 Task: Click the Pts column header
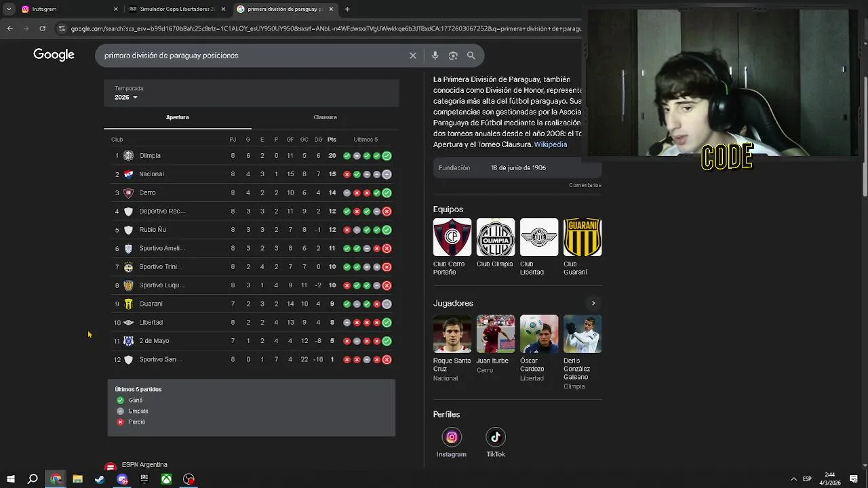(x=332, y=140)
